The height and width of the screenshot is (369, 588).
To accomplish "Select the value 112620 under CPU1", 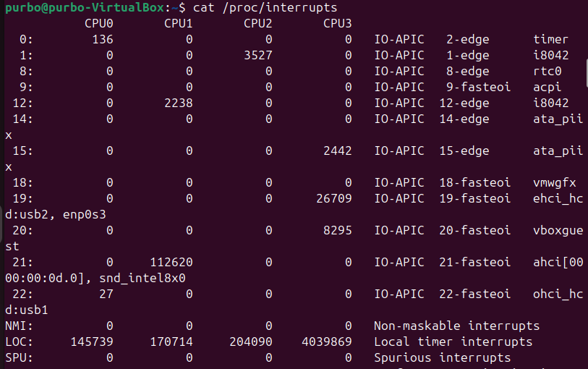I will (x=171, y=262).
